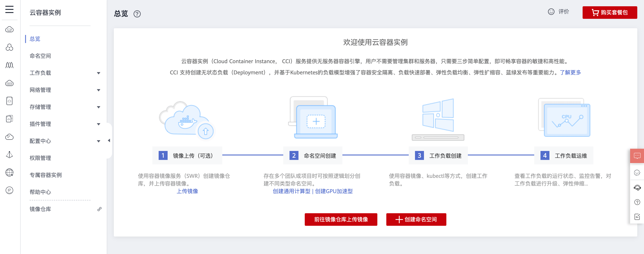This screenshot has height=254, width=644.
Task: Open the 了解更多 link
Action: pos(571,73)
